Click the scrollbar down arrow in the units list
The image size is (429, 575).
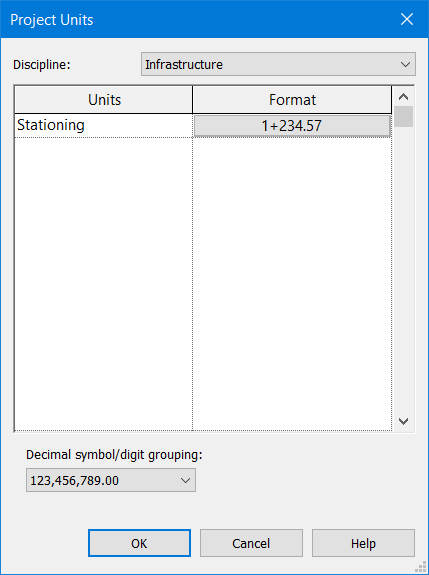tap(403, 421)
